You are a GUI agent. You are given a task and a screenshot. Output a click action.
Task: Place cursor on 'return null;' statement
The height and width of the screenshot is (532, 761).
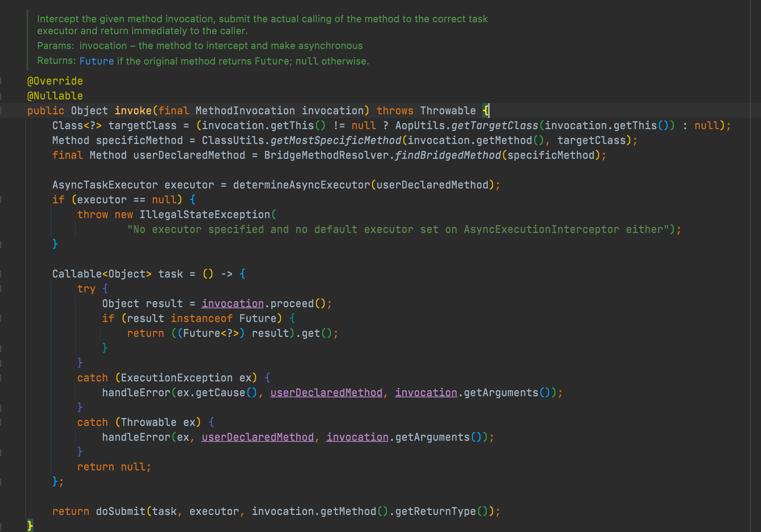(x=114, y=467)
